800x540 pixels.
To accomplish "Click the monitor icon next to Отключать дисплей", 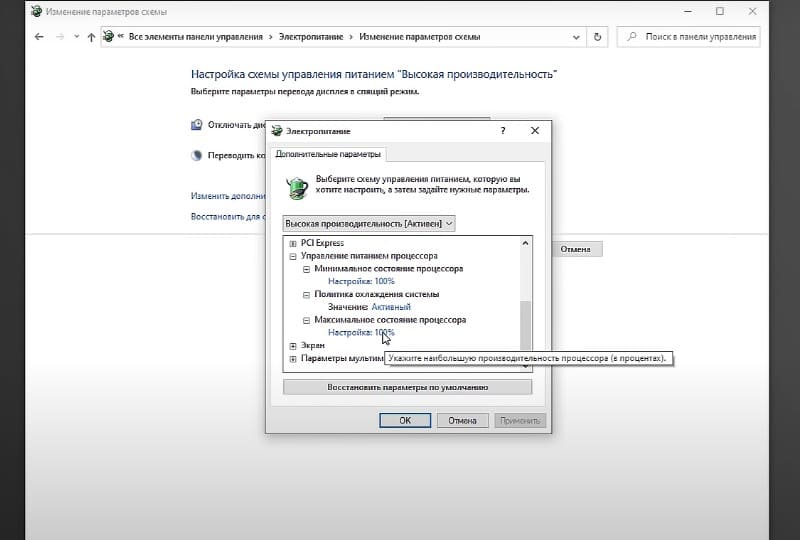I will (x=197, y=125).
